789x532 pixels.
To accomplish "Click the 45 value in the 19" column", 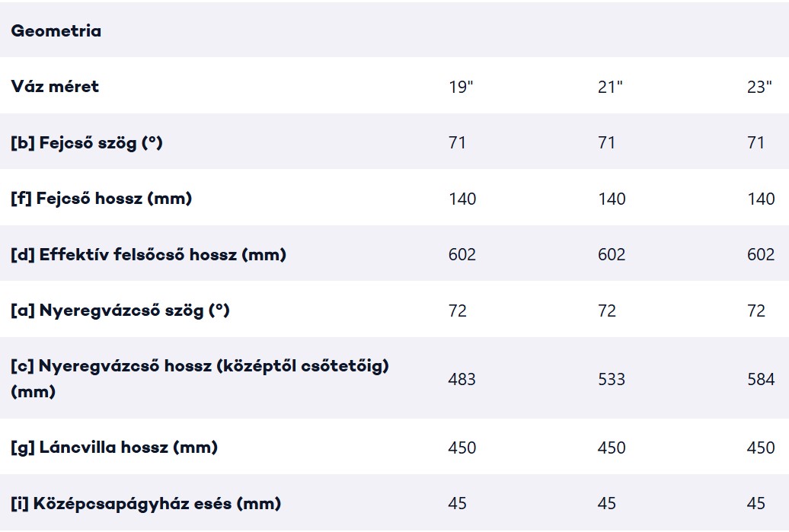I will tap(458, 503).
